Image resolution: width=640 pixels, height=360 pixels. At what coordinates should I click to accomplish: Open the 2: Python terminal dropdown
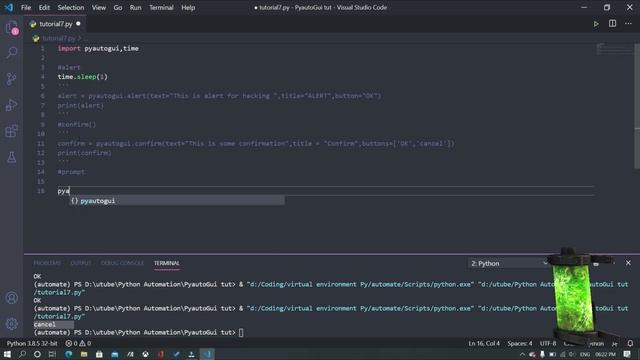508,263
